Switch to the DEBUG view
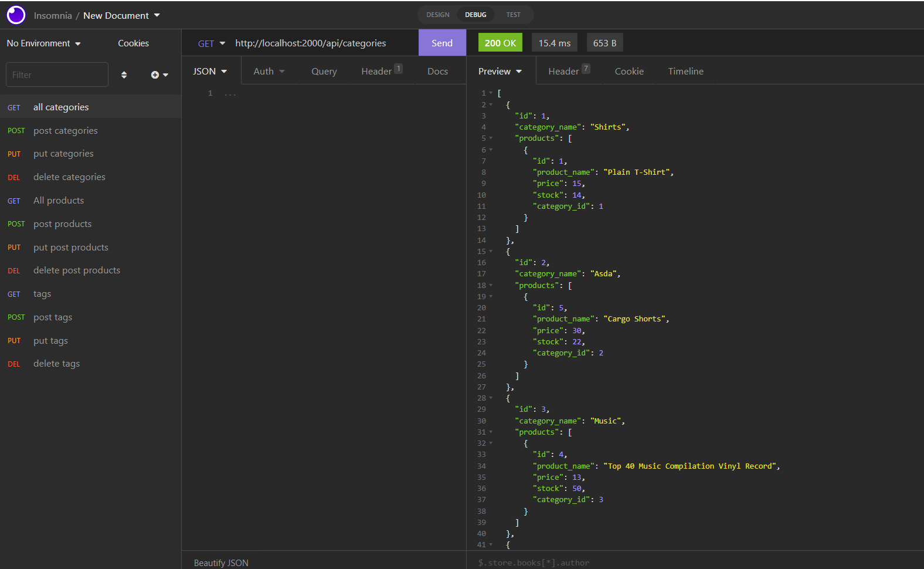 [475, 15]
